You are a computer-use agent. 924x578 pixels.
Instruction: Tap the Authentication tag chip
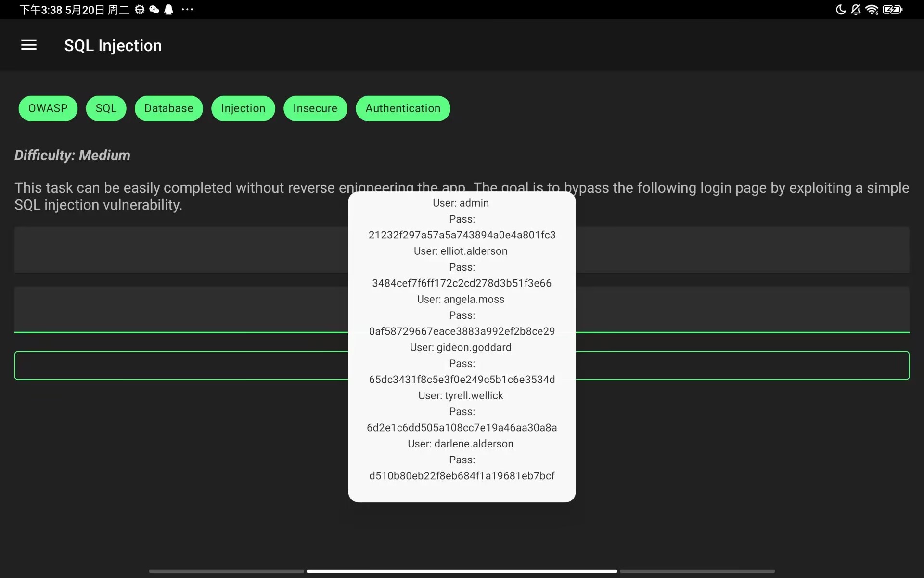coord(403,108)
